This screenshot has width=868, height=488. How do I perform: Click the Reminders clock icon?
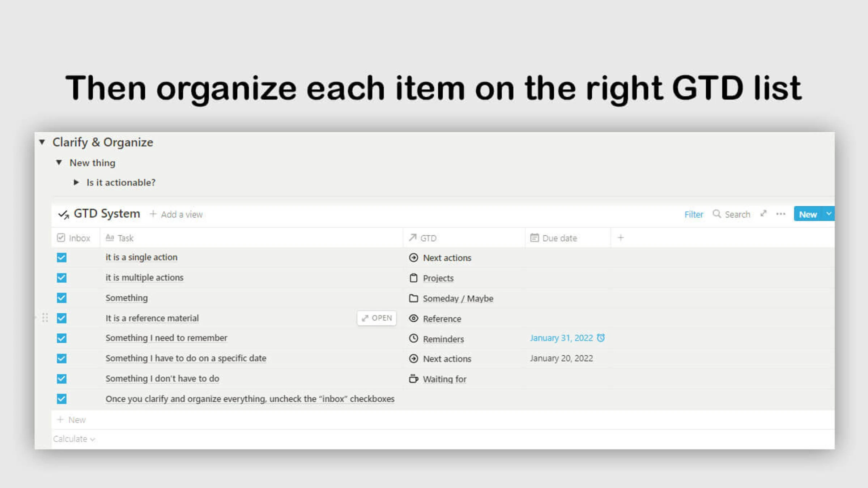[413, 339]
